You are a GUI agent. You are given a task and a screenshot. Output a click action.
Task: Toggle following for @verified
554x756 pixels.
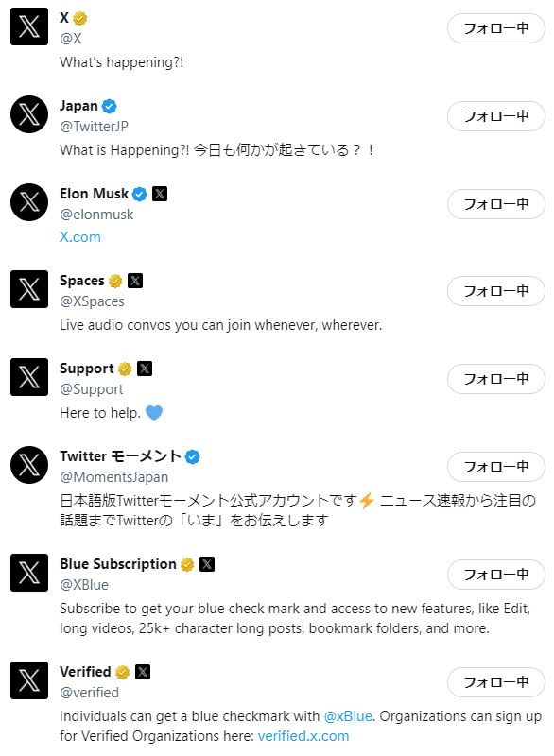pyautogui.click(x=495, y=681)
